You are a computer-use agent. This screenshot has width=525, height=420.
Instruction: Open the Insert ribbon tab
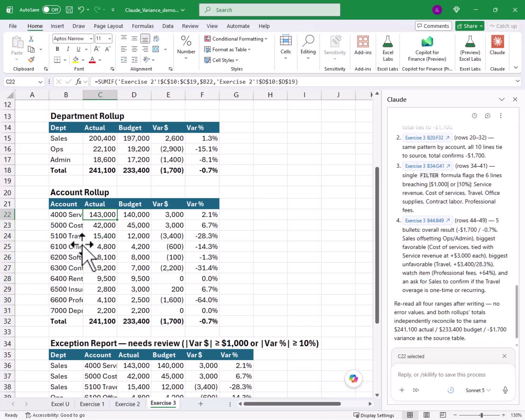coord(57,26)
